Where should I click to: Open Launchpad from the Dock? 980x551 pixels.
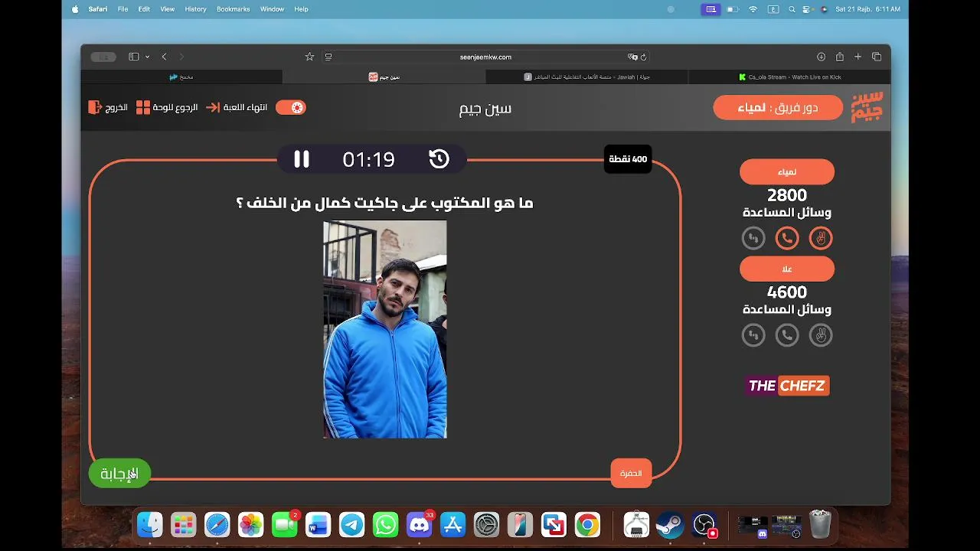pyautogui.click(x=184, y=524)
